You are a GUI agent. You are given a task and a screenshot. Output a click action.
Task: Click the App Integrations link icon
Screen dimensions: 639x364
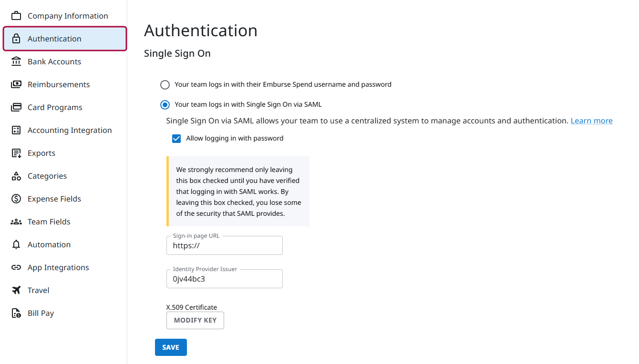[16, 267]
